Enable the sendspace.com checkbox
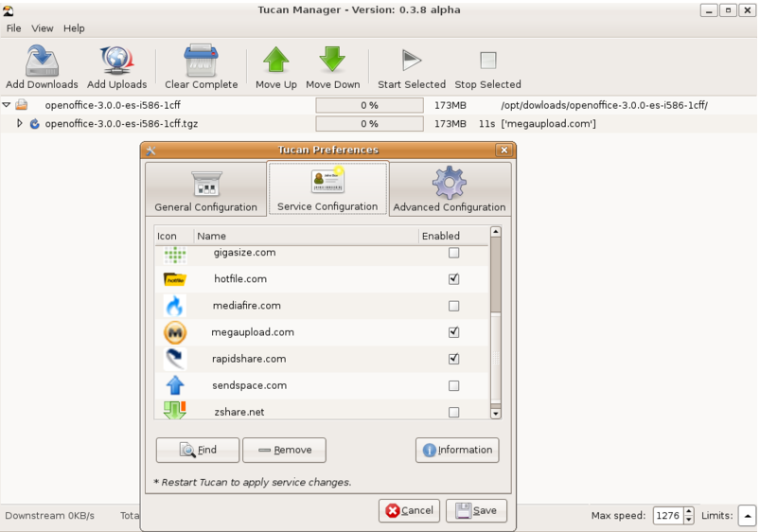This screenshot has width=760, height=532. (453, 385)
